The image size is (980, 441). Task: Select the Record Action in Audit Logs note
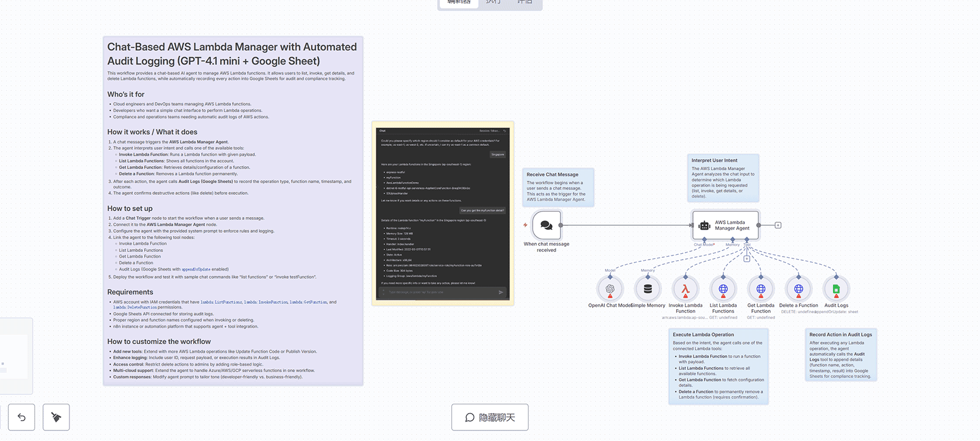841,355
